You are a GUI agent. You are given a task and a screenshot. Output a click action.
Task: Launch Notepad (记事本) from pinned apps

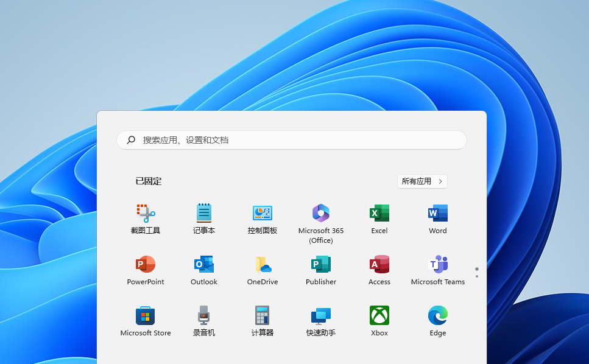coord(204,219)
